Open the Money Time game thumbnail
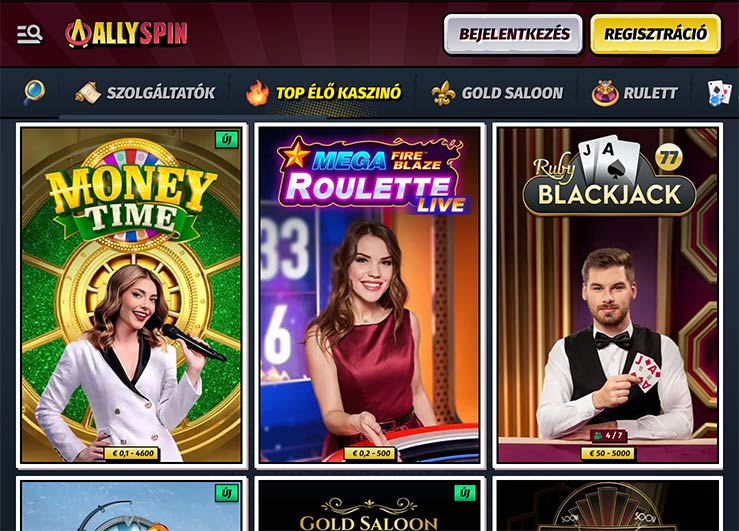739x531 pixels. 131,295
